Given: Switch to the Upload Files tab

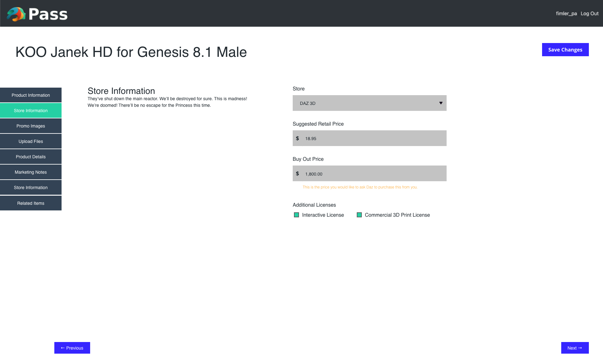Looking at the screenshot, I should (31, 141).
